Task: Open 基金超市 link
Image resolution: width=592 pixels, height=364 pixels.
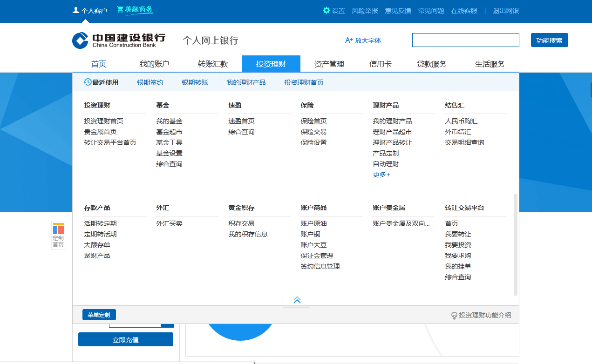Action: point(169,132)
